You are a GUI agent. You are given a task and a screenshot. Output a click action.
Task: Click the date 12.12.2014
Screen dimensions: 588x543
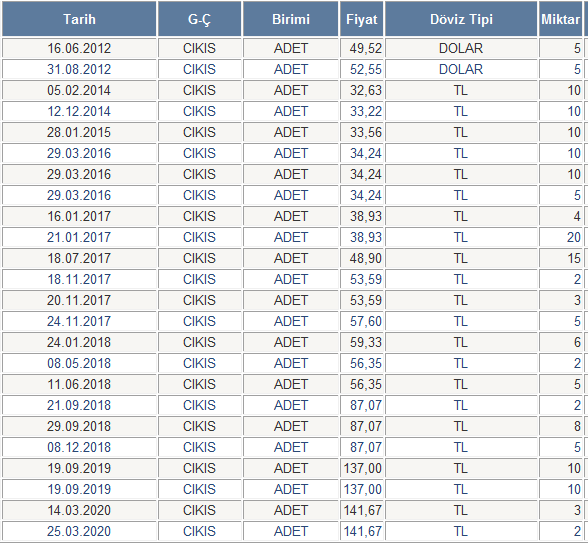(79, 111)
